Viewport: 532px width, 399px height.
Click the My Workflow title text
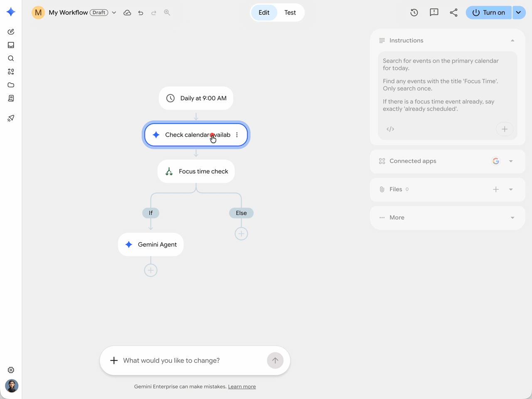[x=68, y=12]
